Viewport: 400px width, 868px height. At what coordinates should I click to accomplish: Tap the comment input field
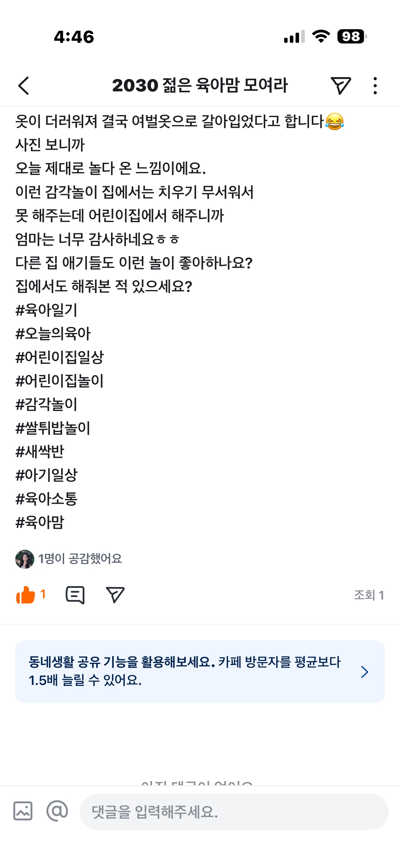[x=234, y=812]
